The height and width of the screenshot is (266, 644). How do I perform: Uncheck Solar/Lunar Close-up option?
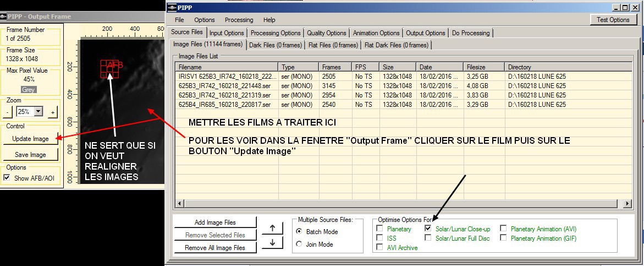(428, 228)
